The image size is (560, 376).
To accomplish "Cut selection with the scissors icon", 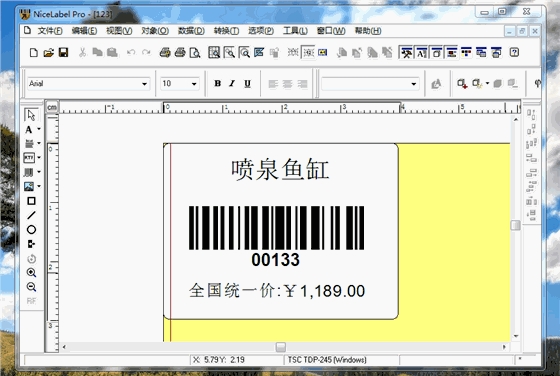I will [x=82, y=53].
